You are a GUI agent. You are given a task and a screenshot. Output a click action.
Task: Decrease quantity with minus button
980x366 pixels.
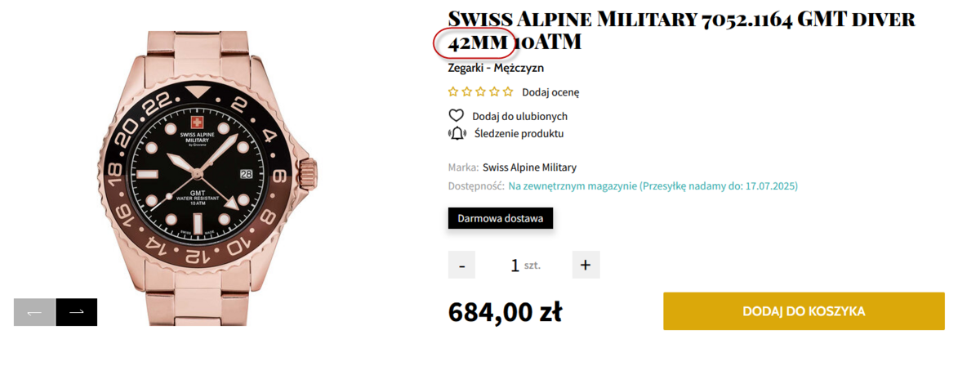(461, 265)
